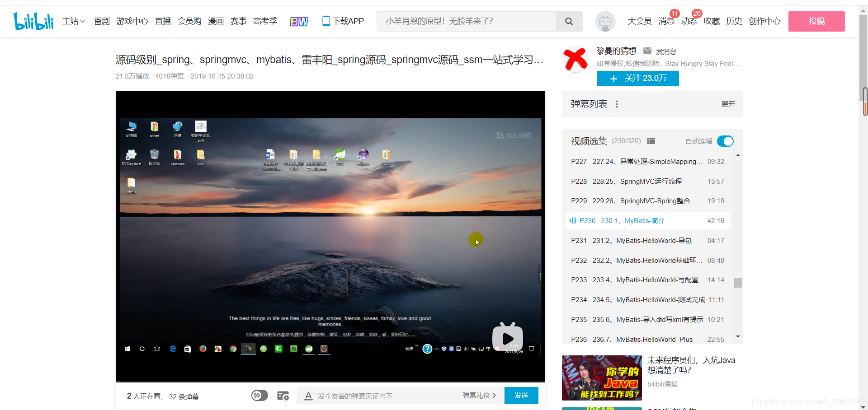Open danmaku settings icon
Viewport: 868px width, 410px height.
tap(283, 396)
